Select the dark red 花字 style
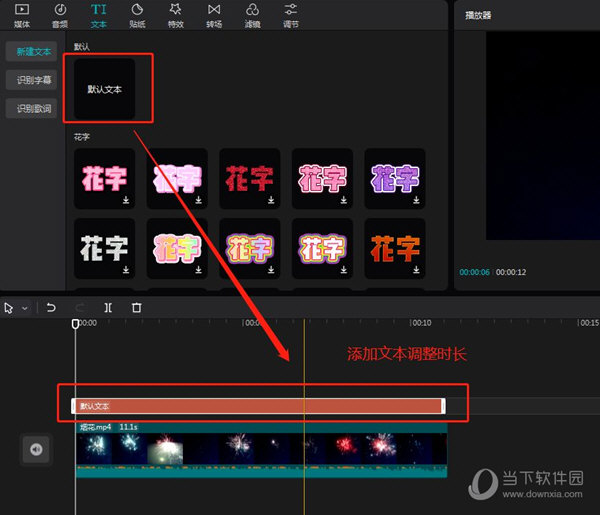The width and height of the screenshot is (600, 515). coord(249,179)
